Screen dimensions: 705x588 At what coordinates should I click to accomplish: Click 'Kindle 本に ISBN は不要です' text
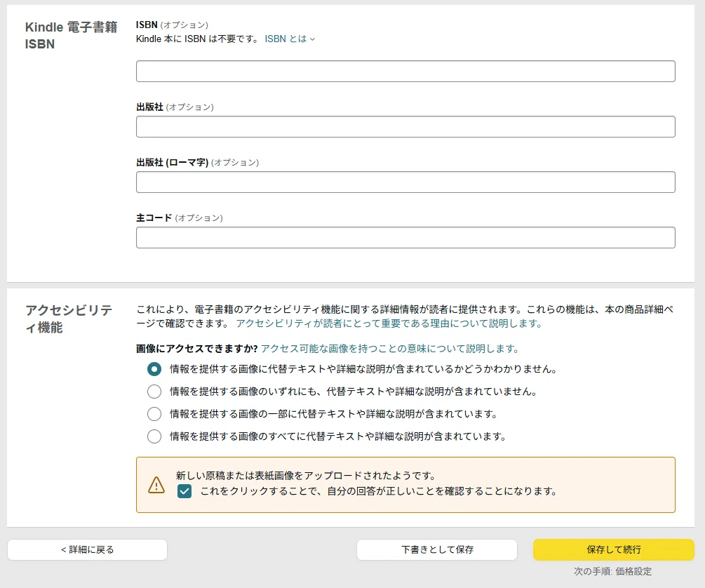click(x=197, y=39)
